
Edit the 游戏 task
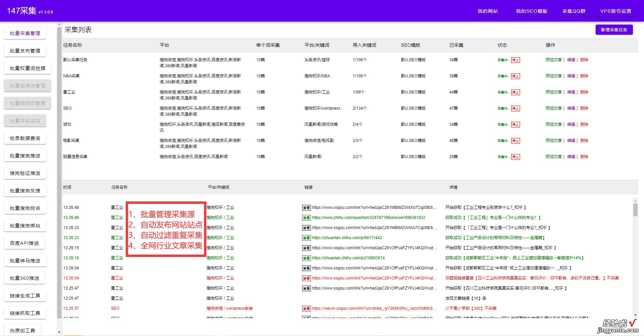coord(571,124)
